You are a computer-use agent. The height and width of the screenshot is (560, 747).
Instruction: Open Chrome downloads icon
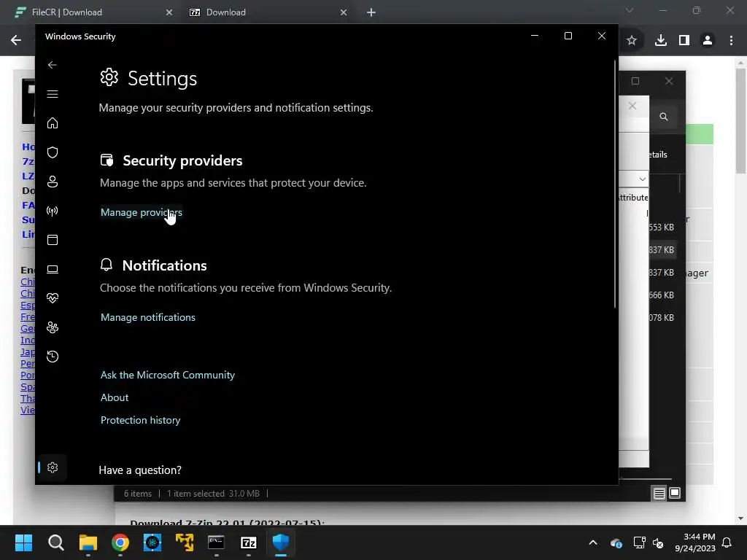coord(661,41)
